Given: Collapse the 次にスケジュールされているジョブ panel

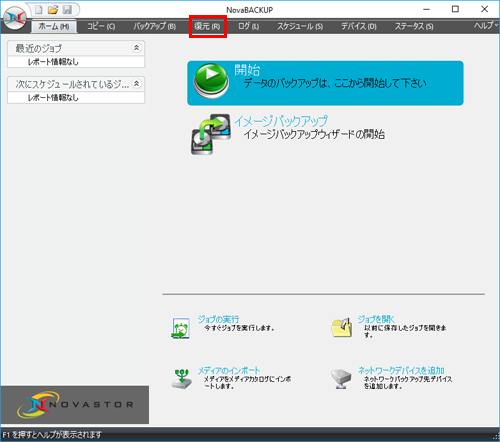Looking at the screenshot, I should [136, 83].
